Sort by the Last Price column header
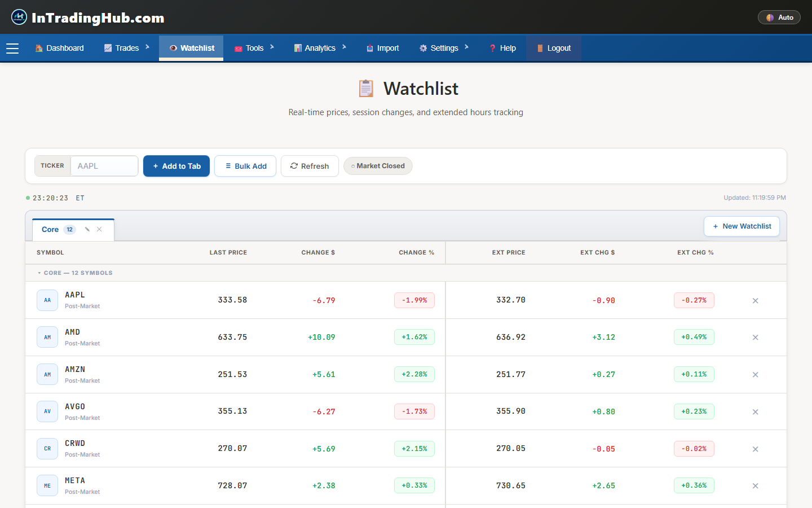Image resolution: width=812 pixels, height=508 pixels. (228, 252)
